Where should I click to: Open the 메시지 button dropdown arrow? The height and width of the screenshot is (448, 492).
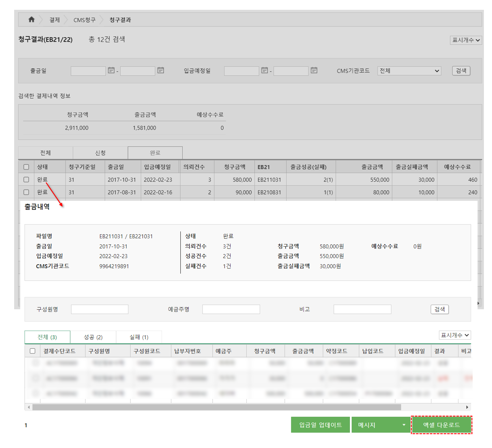click(x=404, y=425)
